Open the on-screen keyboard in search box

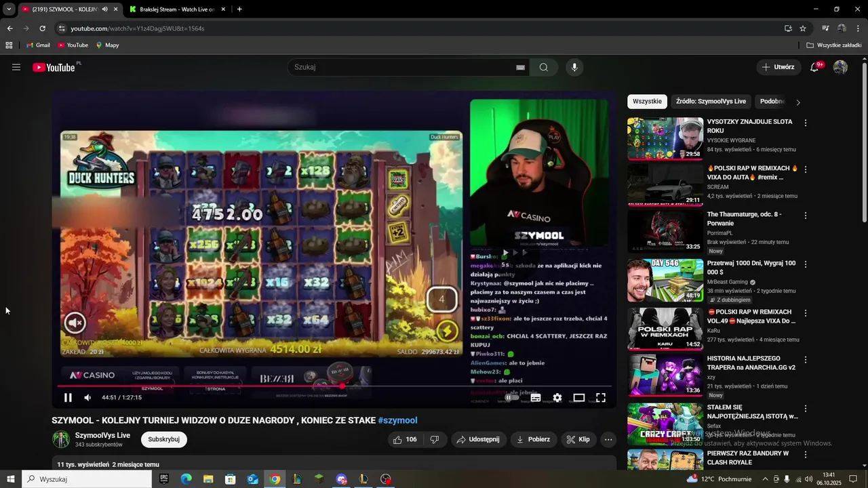pos(520,67)
